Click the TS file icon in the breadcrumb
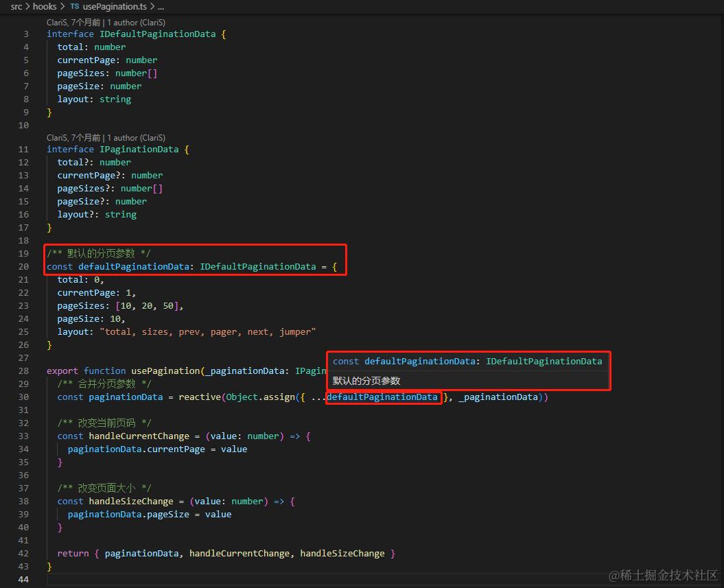Viewport: 724px width, 588px height. point(74,6)
